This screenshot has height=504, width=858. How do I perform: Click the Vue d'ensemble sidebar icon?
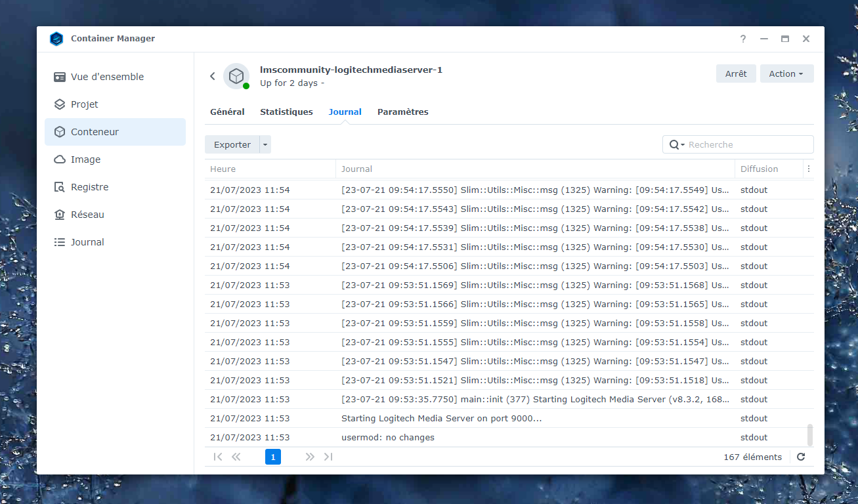[x=60, y=77]
